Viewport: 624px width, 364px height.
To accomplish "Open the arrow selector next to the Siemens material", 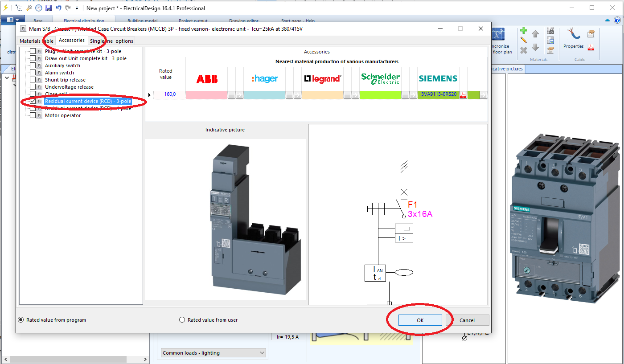I will (483, 94).
